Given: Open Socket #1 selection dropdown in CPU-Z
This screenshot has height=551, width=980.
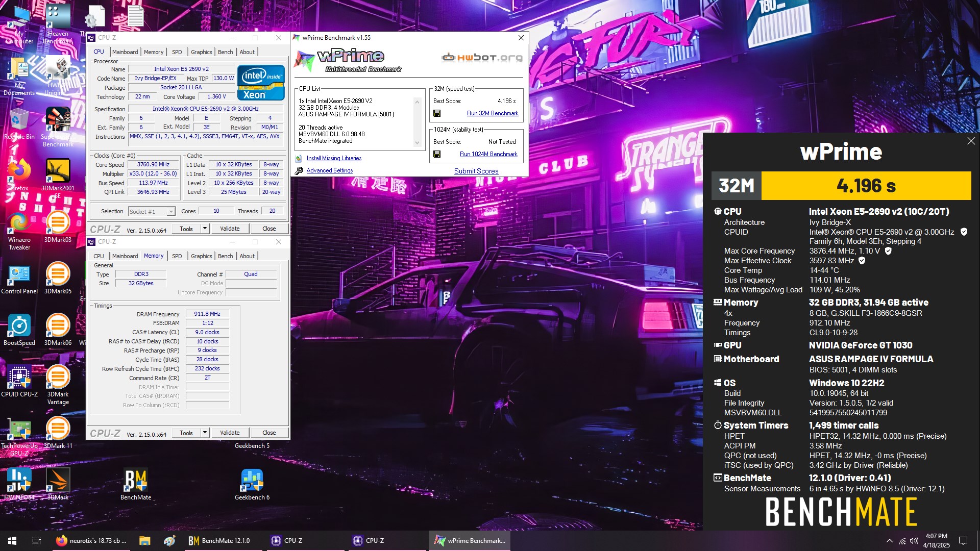Looking at the screenshot, I should click(x=152, y=211).
